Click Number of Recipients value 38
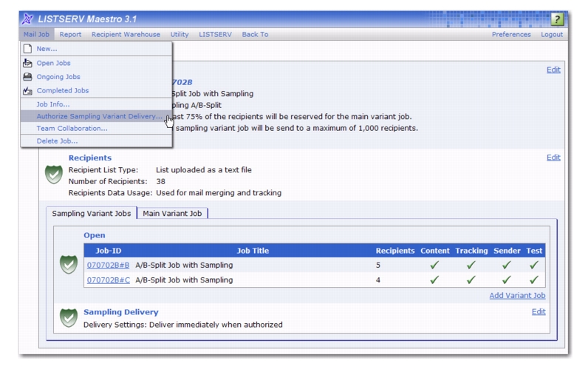588x372 pixels. click(x=160, y=182)
